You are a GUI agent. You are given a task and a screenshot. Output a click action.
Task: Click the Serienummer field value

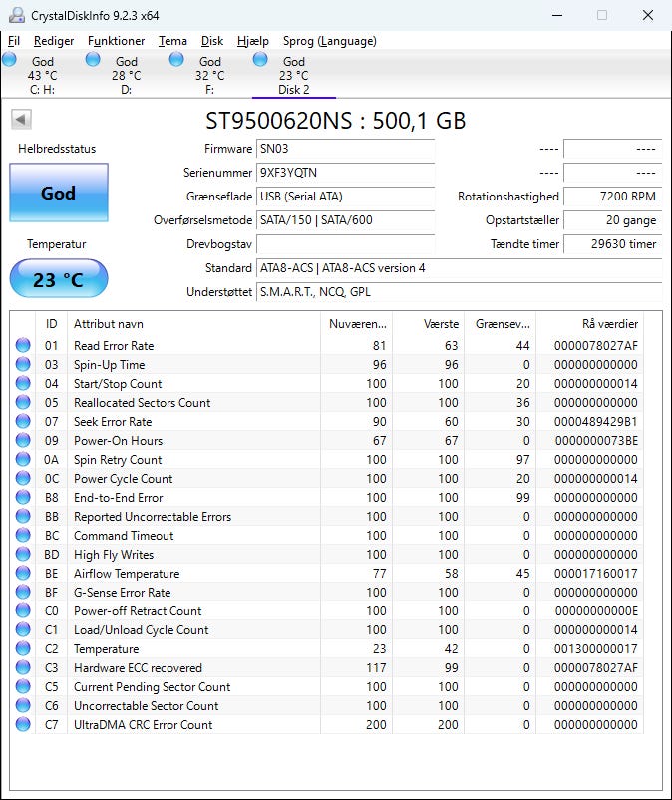(x=345, y=173)
